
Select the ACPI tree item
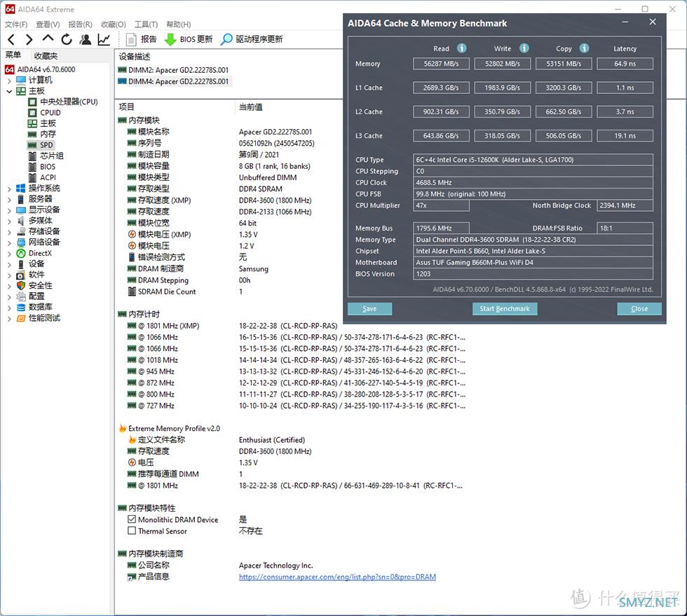(x=42, y=177)
